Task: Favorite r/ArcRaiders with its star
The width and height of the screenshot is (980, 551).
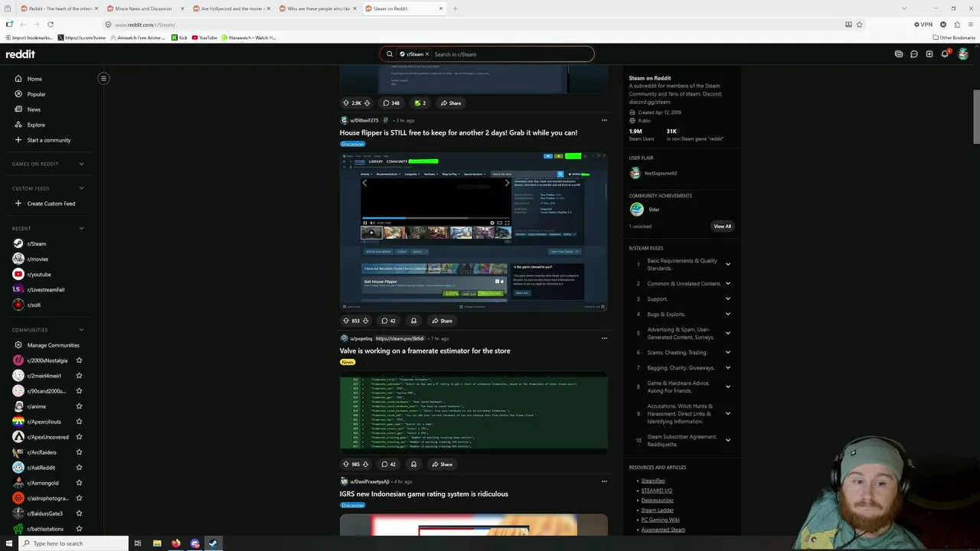Action: [79, 452]
